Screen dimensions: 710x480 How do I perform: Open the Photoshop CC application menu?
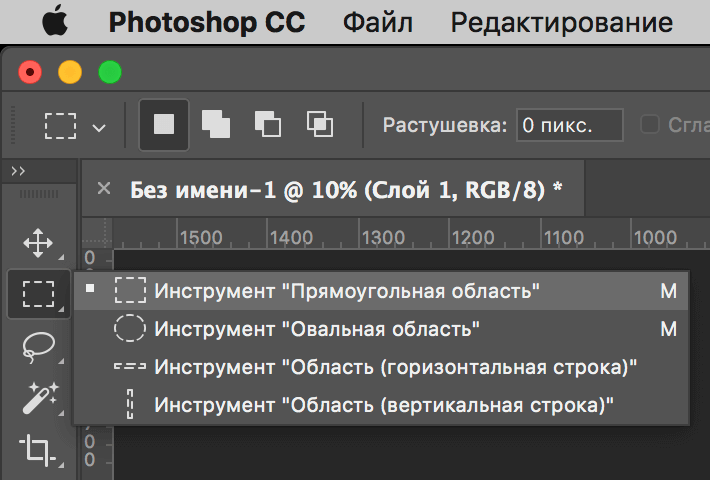(x=207, y=22)
